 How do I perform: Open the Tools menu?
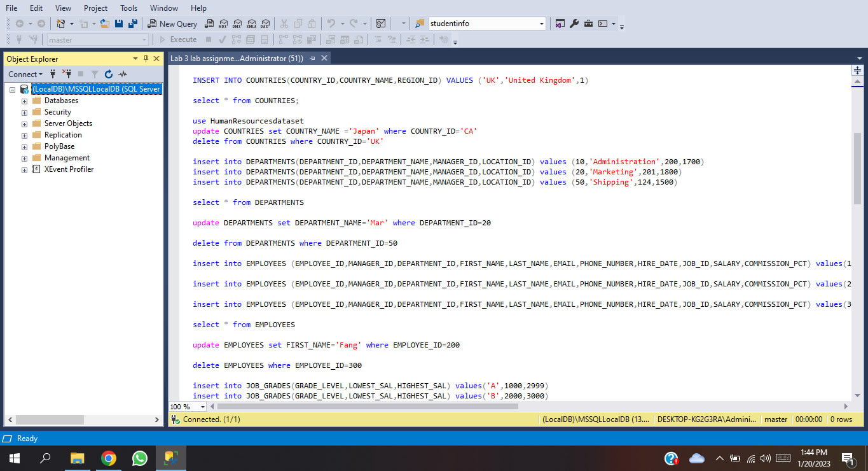128,8
